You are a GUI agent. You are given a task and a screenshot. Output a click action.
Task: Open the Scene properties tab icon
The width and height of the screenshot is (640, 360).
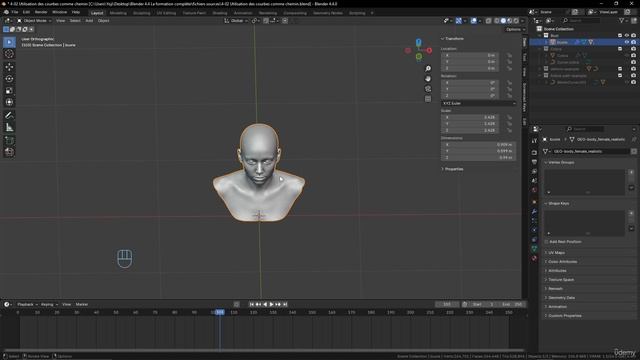coord(534,181)
